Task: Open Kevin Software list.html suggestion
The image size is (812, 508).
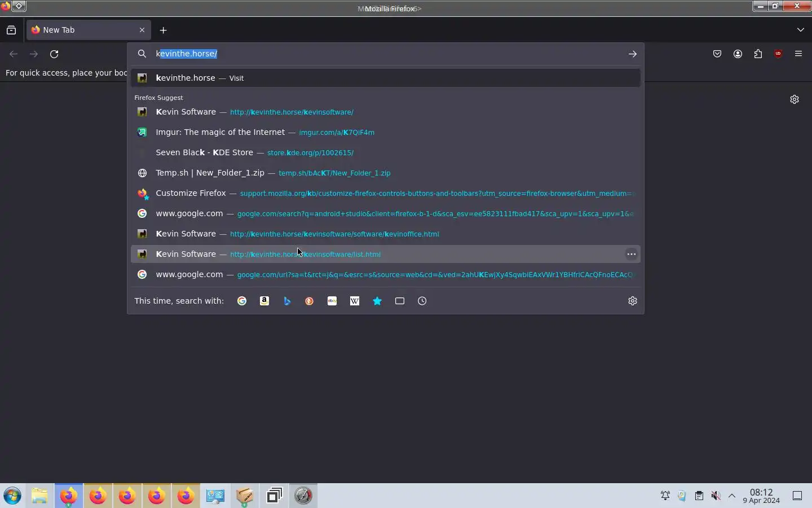Action: click(386, 254)
